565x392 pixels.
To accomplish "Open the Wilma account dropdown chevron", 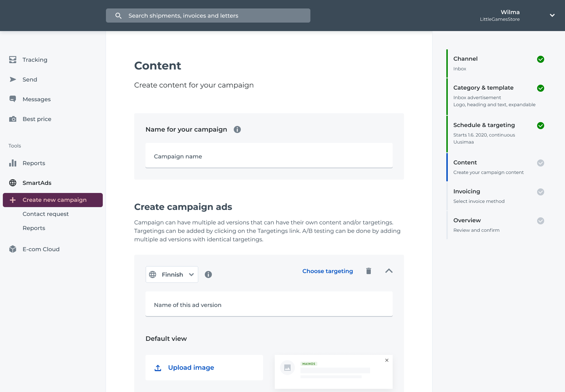I will point(552,15).
